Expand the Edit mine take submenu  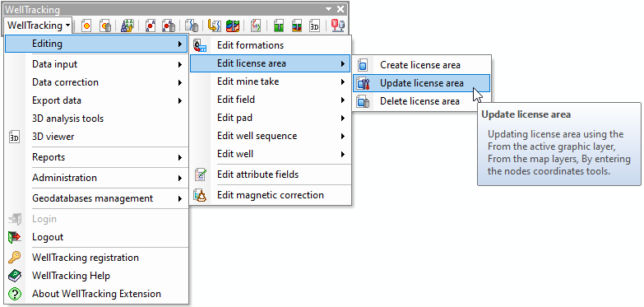[x=342, y=81]
